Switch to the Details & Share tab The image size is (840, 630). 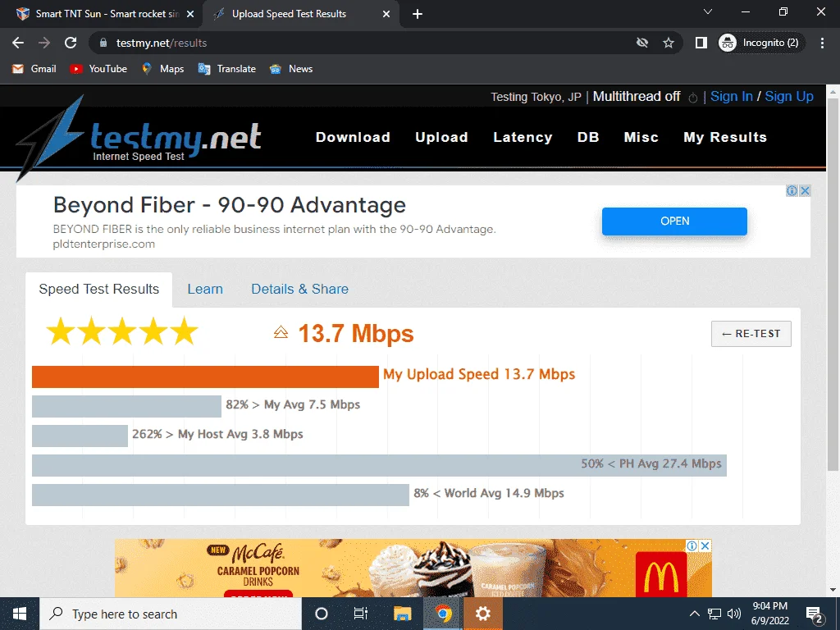(299, 290)
